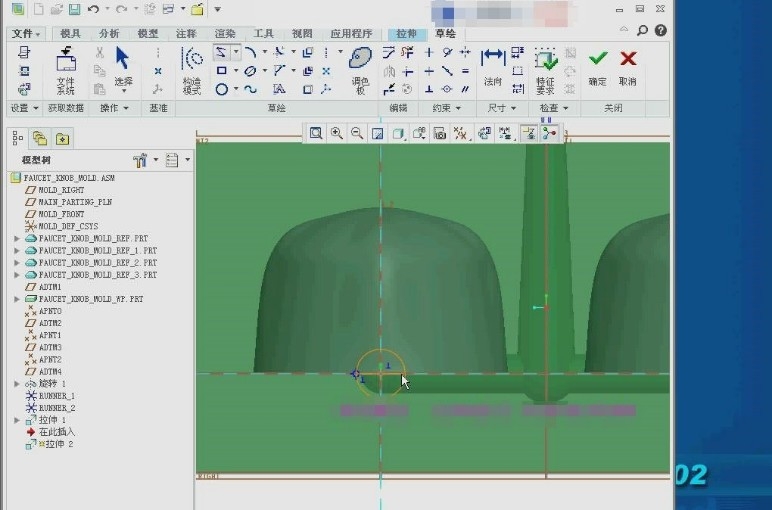Screen dimensions: 772x510
Task: Expand the 拉伸 1 feature node
Action: 17,420
